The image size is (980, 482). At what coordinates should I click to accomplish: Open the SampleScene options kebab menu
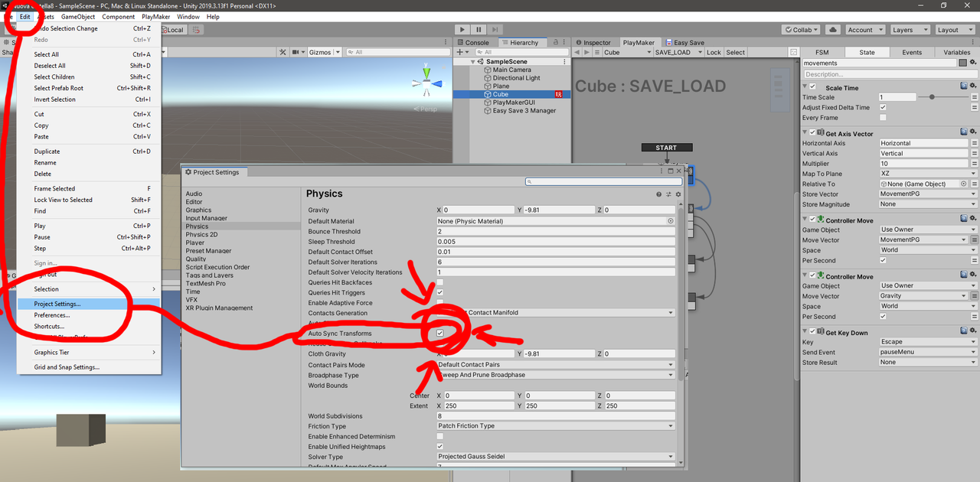[x=565, y=61]
